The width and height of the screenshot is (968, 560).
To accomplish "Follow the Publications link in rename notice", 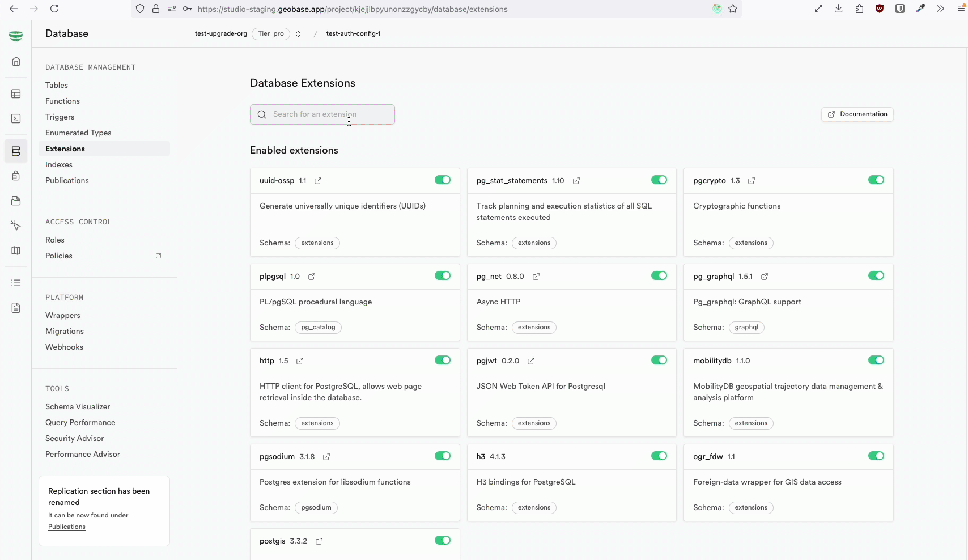I will [67, 527].
